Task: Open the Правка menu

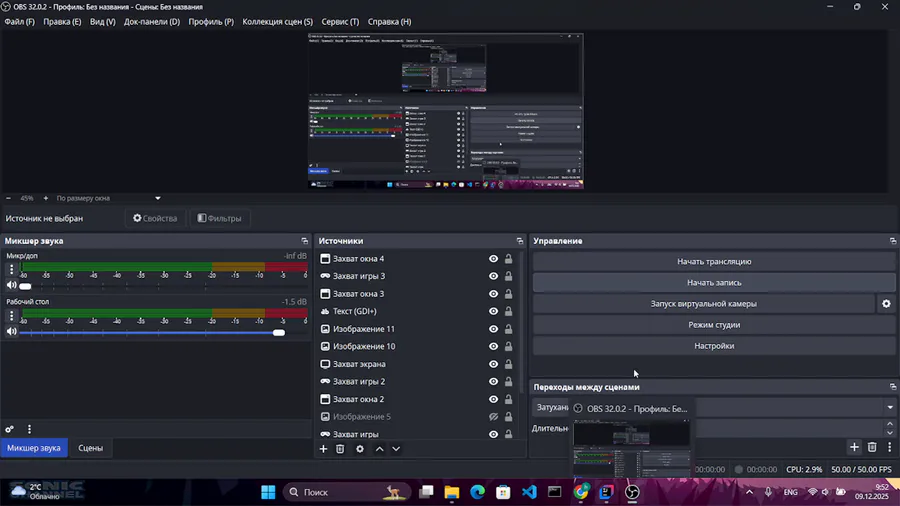Action: click(62, 22)
